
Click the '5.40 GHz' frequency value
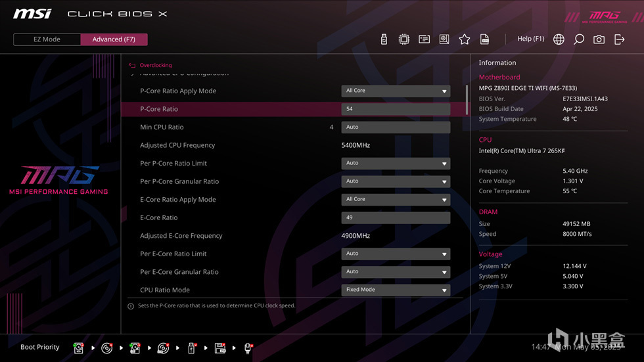(575, 171)
